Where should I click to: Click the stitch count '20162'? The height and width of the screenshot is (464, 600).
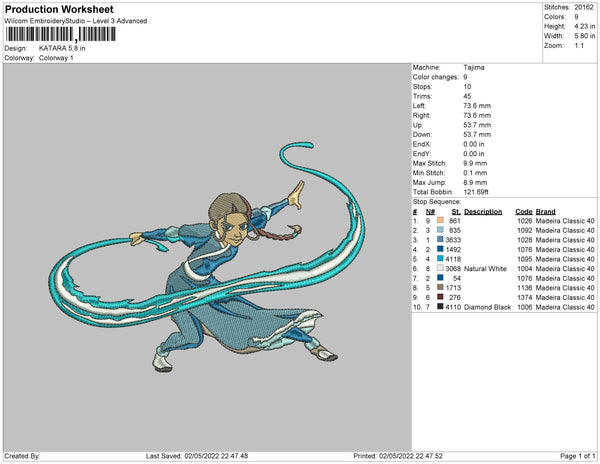coord(584,7)
